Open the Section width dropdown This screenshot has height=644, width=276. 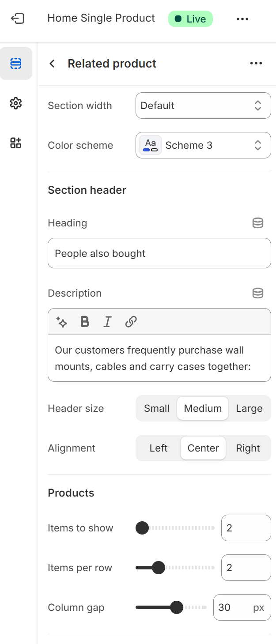point(203,105)
